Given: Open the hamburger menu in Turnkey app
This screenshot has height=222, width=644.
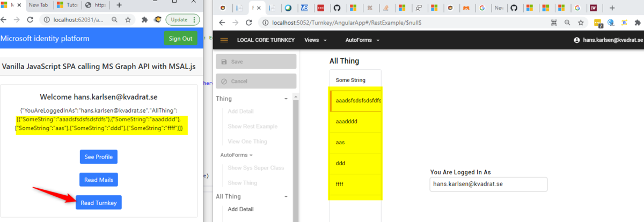Looking at the screenshot, I should coord(224,40).
